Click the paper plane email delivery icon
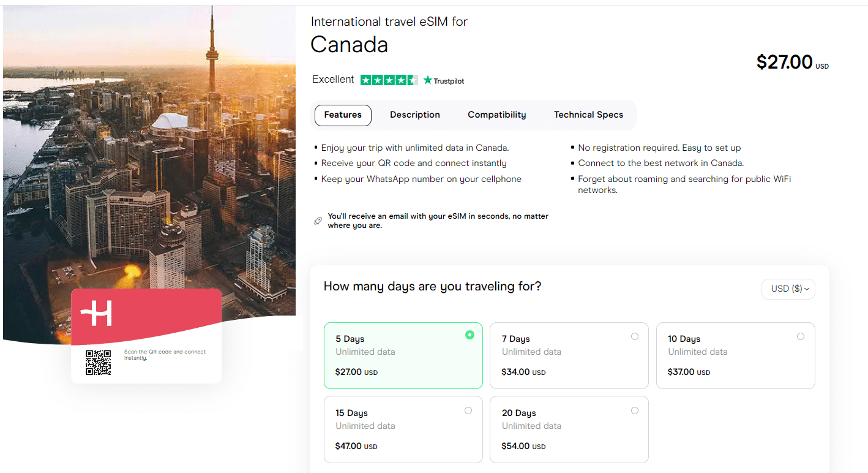Screen dimensions: 868x473 318,221
